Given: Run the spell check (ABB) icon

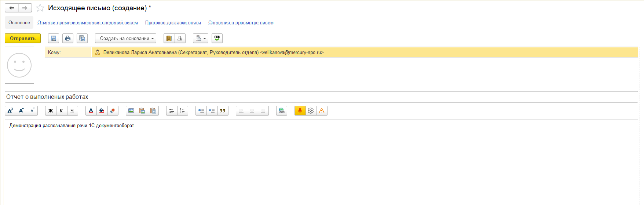Looking at the screenshot, I should click(x=217, y=38).
